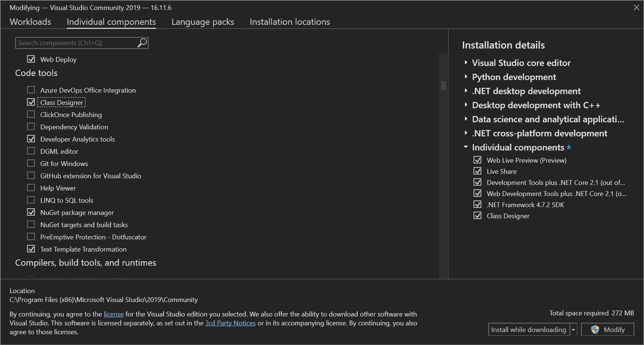The height and width of the screenshot is (345, 644).
Task: Click the Modify button
Action: 613,329
